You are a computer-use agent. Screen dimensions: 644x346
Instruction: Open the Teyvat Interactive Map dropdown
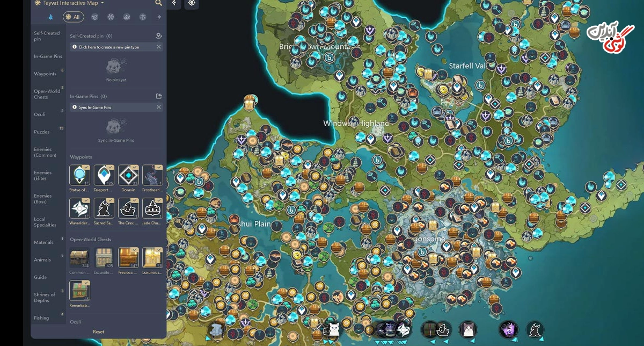(x=69, y=3)
